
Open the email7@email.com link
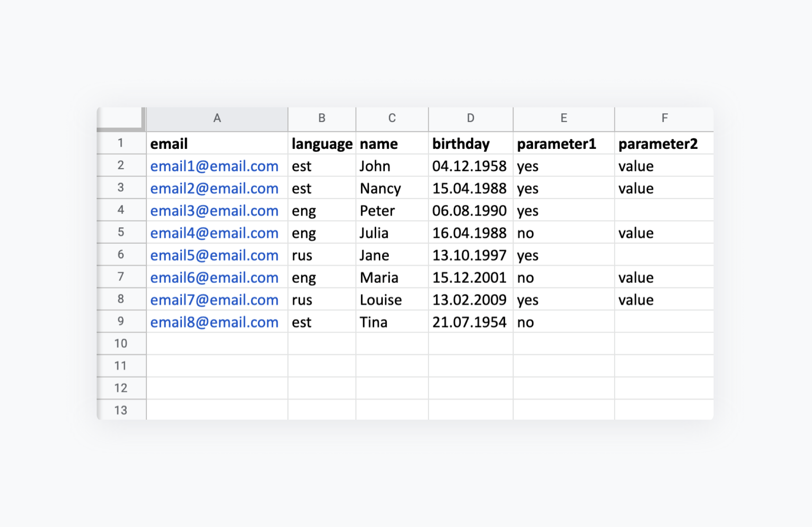(x=214, y=300)
